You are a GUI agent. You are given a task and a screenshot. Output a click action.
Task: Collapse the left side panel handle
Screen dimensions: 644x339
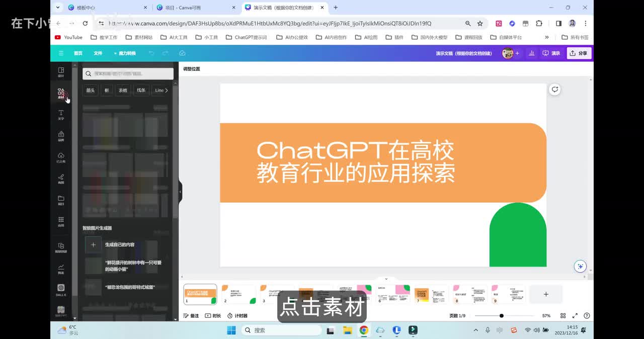(180, 192)
